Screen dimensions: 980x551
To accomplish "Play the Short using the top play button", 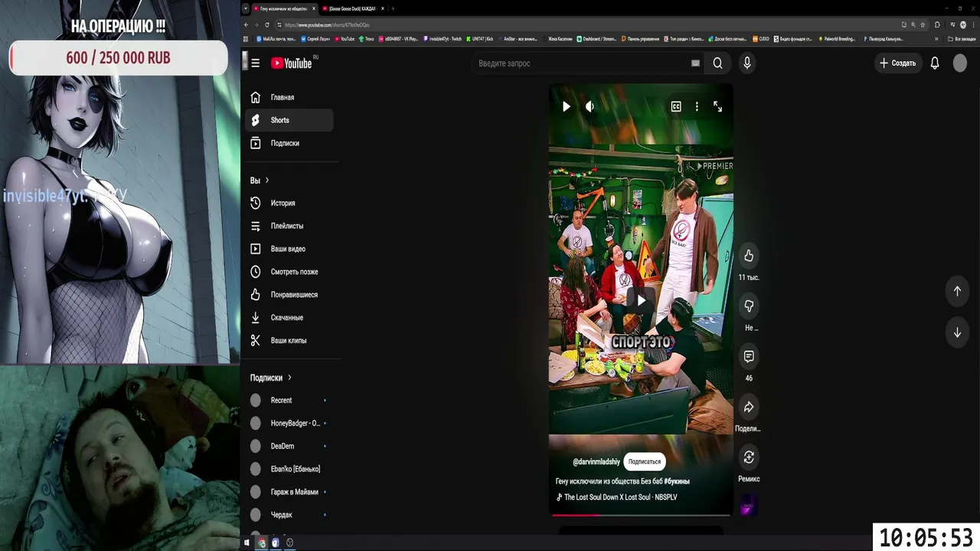I will [x=566, y=106].
